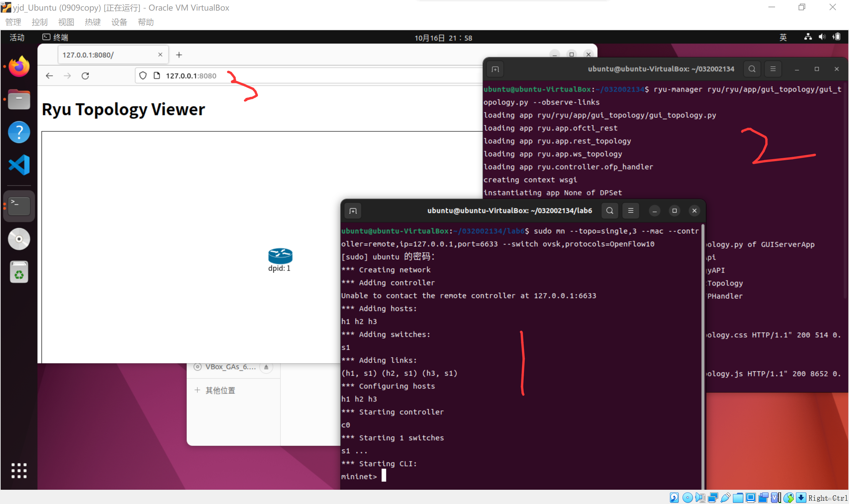Viewport: 849px width, 504px height.
Task: Click VirtualBox audio status icon
Action: (700, 498)
